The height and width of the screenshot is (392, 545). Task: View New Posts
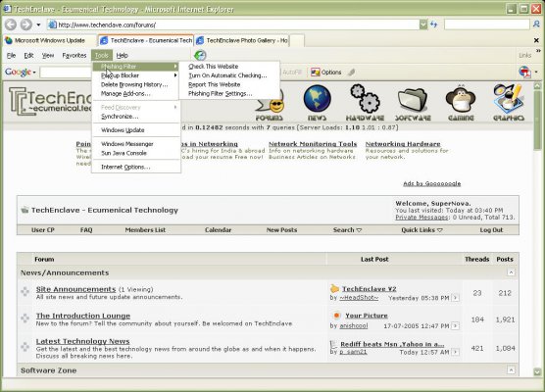click(x=281, y=229)
